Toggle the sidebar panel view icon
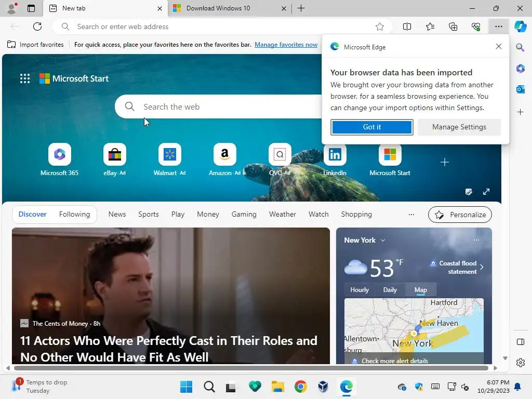The width and height of the screenshot is (532, 399). [x=520, y=342]
